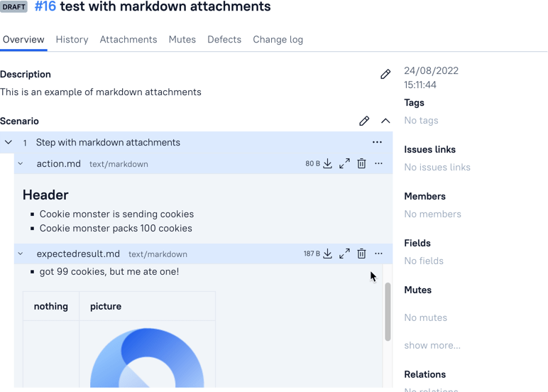
Task: Expand expectedresult.md to fullscreen
Action: (x=344, y=254)
